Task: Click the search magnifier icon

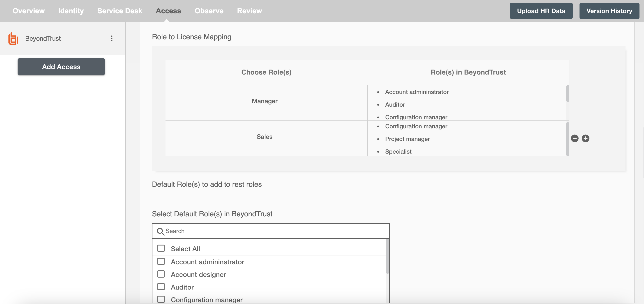Action: tap(160, 231)
